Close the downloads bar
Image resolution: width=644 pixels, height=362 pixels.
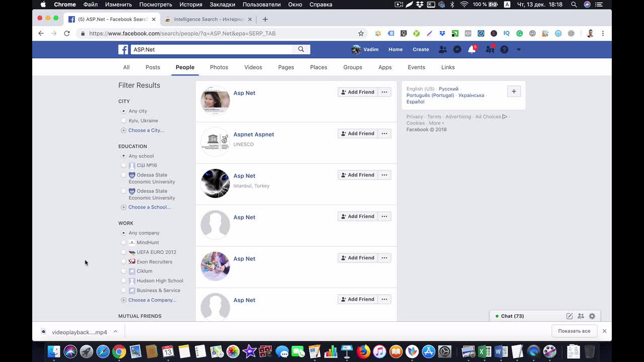(x=604, y=331)
